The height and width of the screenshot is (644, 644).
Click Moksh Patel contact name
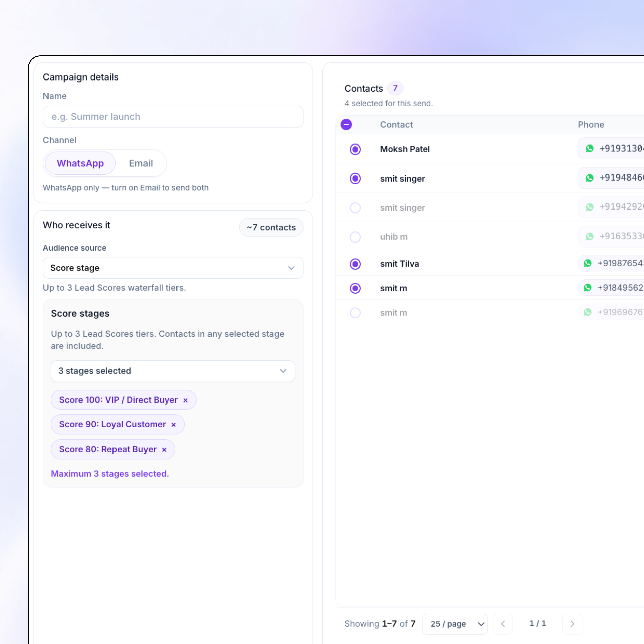pyautogui.click(x=405, y=149)
